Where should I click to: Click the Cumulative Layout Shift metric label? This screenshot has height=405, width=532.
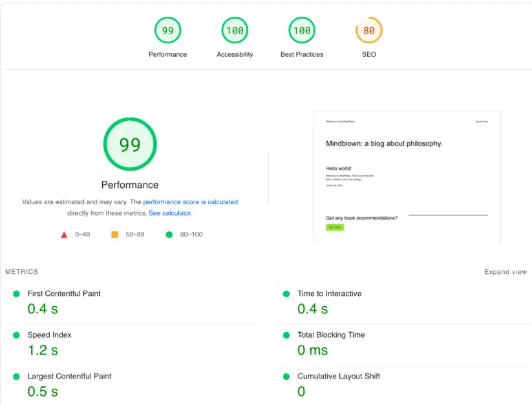click(339, 376)
